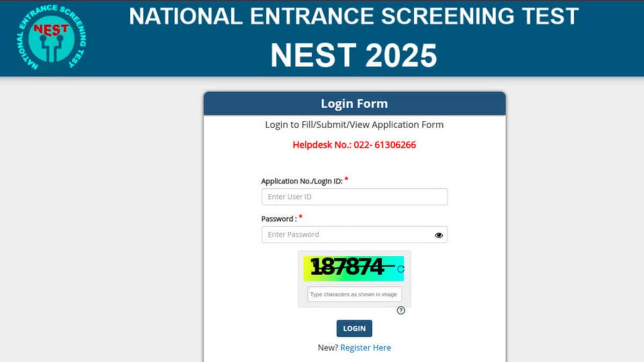This screenshot has width=644, height=362.
Task: Click the Password label text
Action: click(279, 219)
